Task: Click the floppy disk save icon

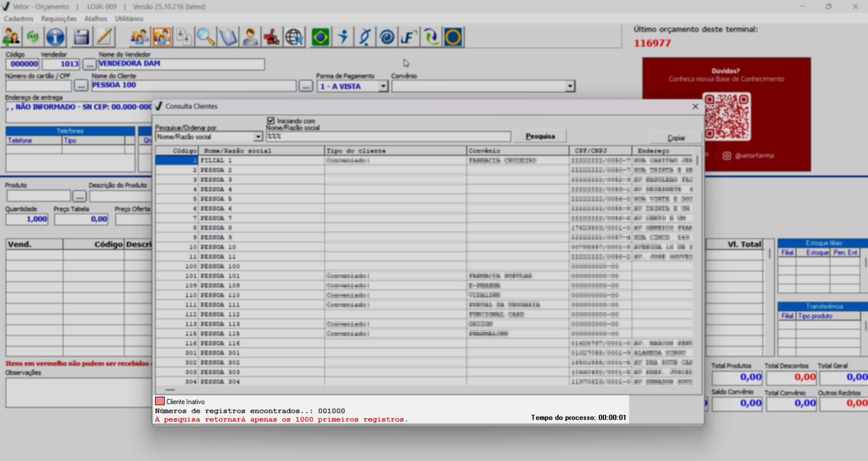Action: pyautogui.click(x=81, y=37)
